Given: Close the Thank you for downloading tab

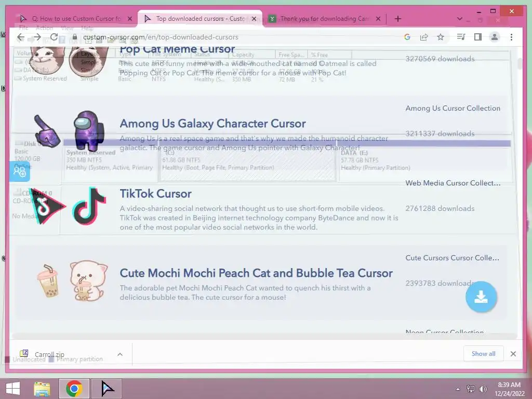Looking at the screenshot, I should [x=378, y=19].
